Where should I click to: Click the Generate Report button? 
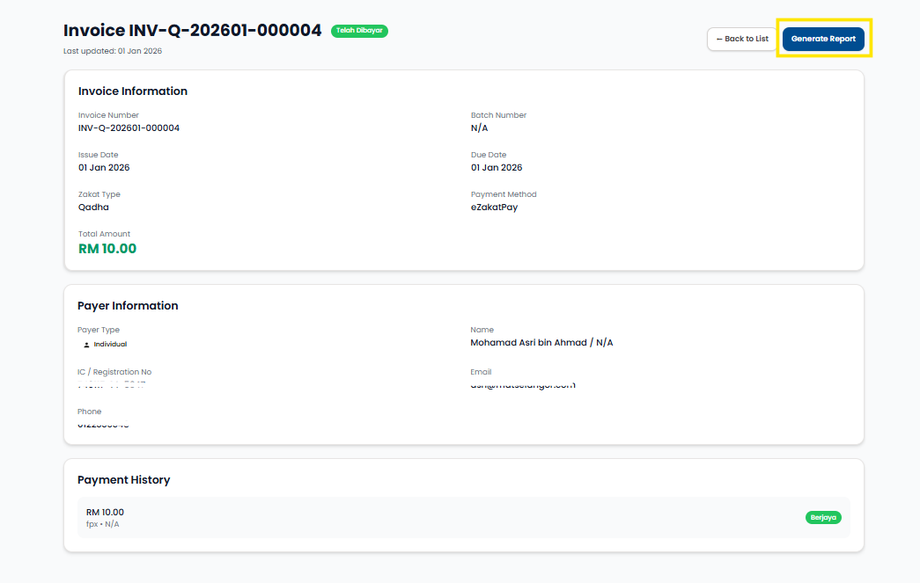tap(823, 39)
